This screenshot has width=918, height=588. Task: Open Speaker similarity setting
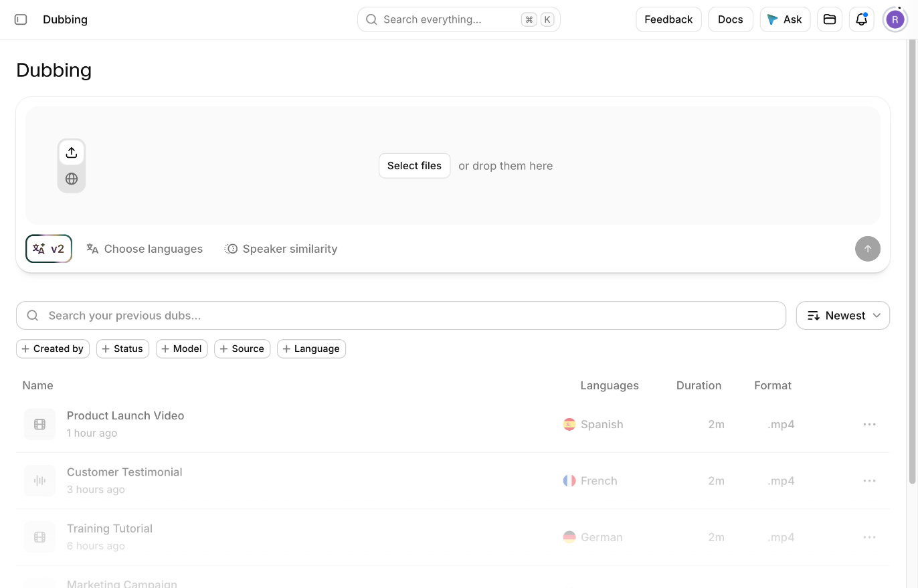tap(281, 249)
